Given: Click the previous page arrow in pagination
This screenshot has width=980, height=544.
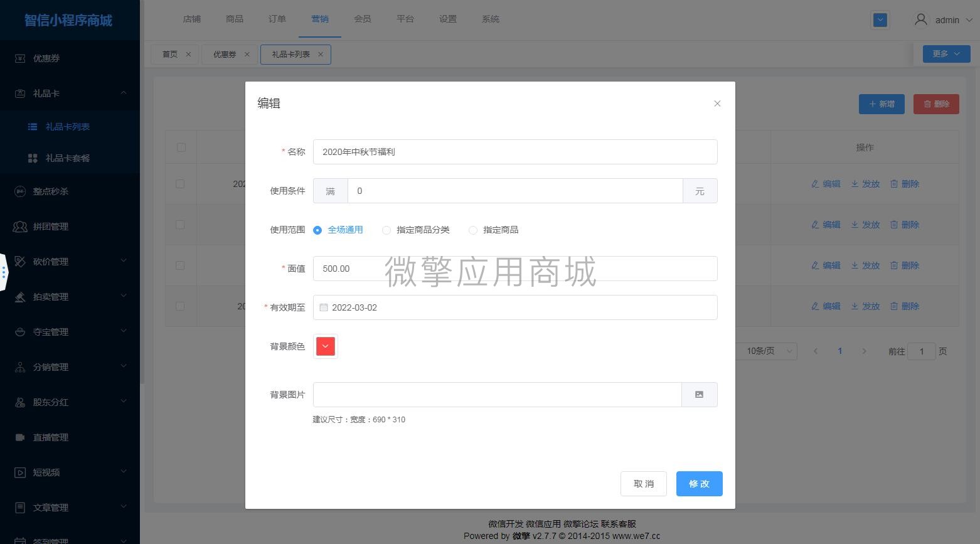Looking at the screenshot, I should pyautogui.click(x=816, y=351).
